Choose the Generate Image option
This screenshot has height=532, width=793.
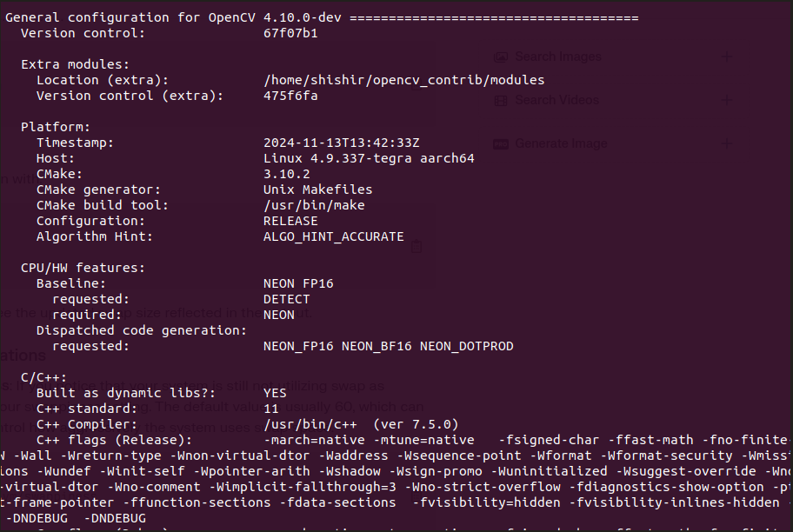(x=559, y=143)
